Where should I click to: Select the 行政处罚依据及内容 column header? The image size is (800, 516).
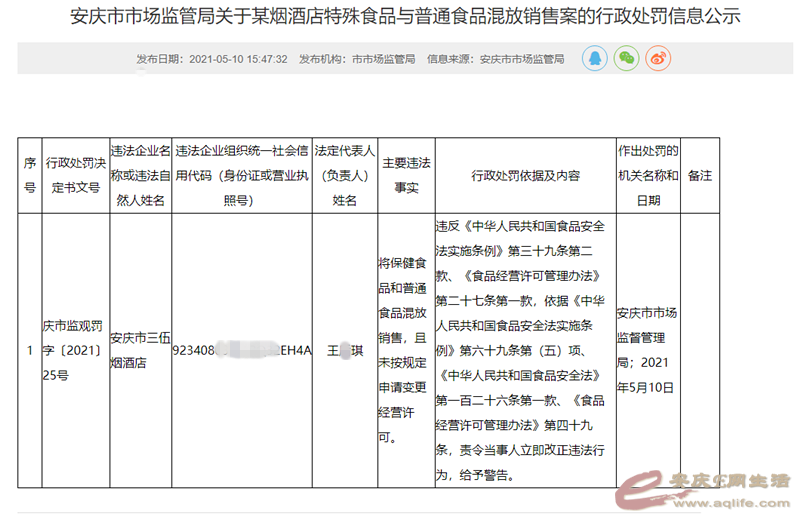(525, 175)
